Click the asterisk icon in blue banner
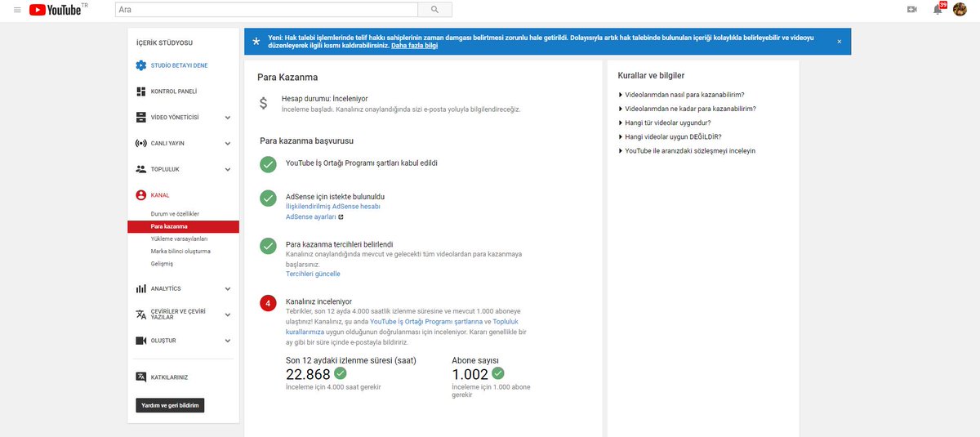Screen dimensions: 980x437 point(257,41)
